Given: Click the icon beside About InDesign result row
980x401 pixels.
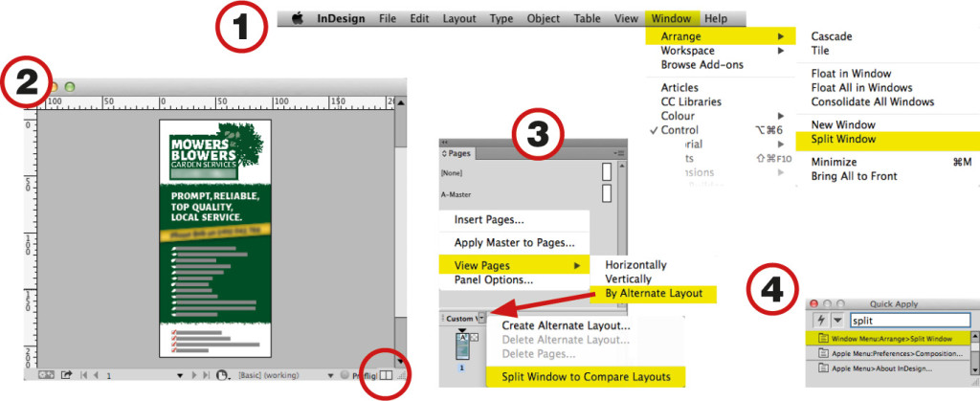Looking at the screenshot, I should (x=823, y=368).
